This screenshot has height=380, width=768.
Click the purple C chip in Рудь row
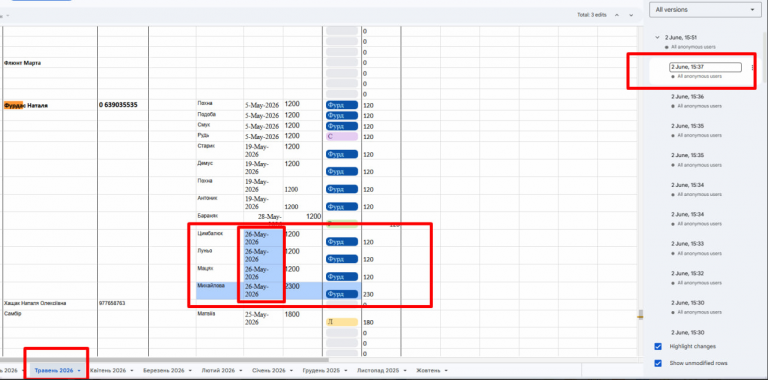[342, 137]
